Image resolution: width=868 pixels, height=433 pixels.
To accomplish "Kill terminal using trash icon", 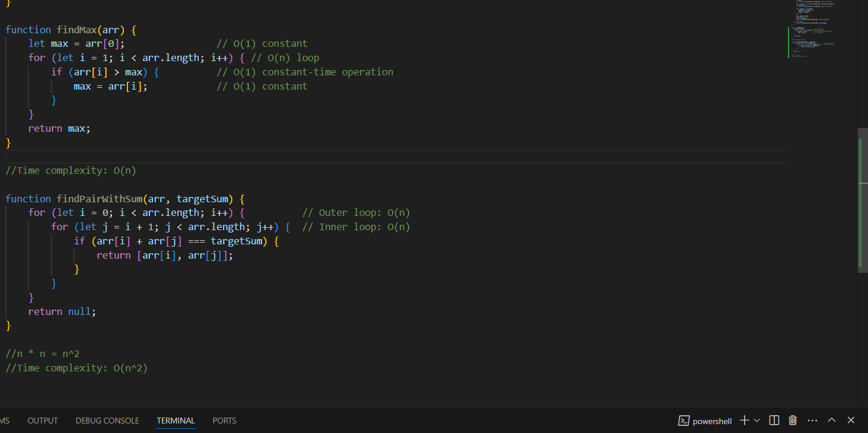I will click(x=793, y=421).
